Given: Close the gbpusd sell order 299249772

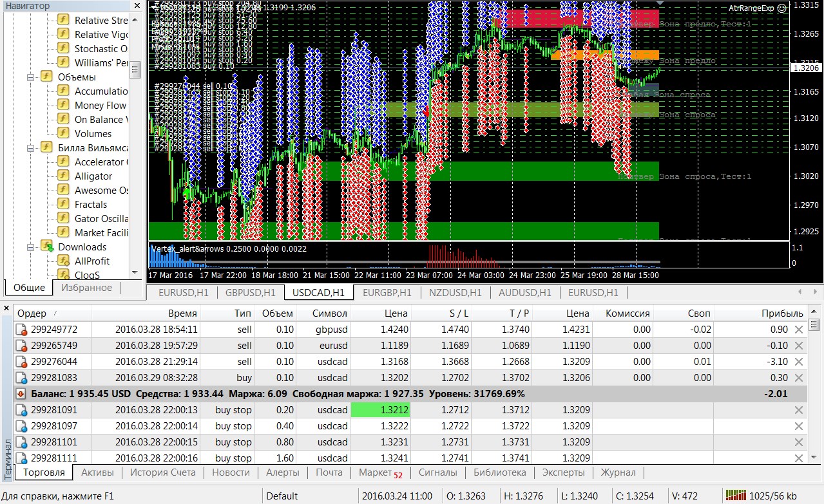Looking at the screenshot, I should [x=799, y=330].
